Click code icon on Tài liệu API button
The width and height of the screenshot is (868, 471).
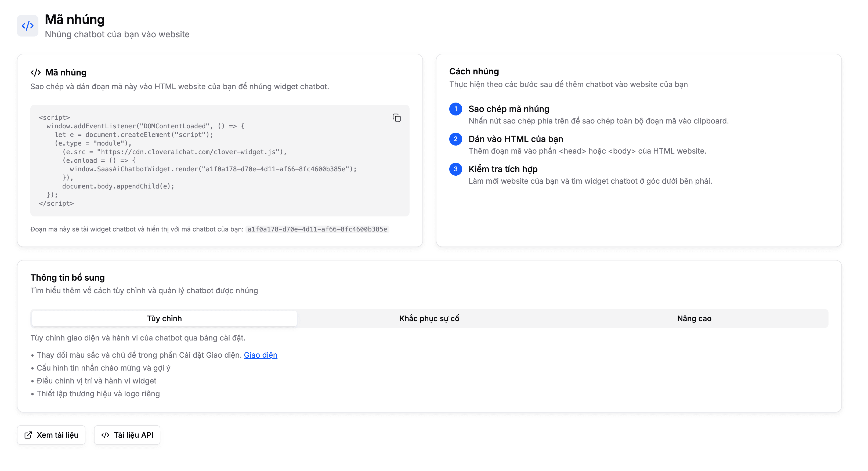tap(105, 435)
